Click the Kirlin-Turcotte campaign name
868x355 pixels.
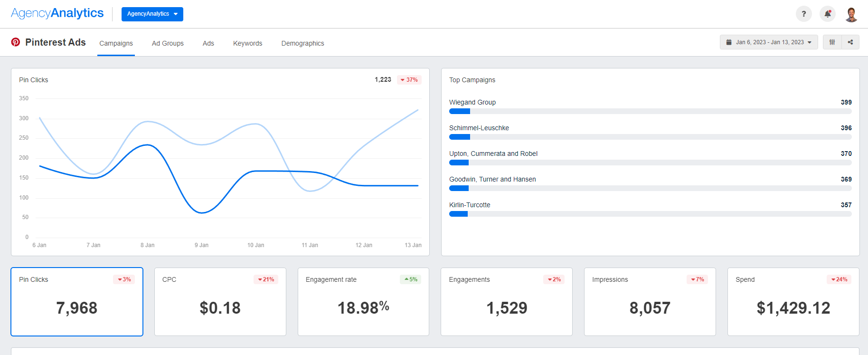click(470, 205)
